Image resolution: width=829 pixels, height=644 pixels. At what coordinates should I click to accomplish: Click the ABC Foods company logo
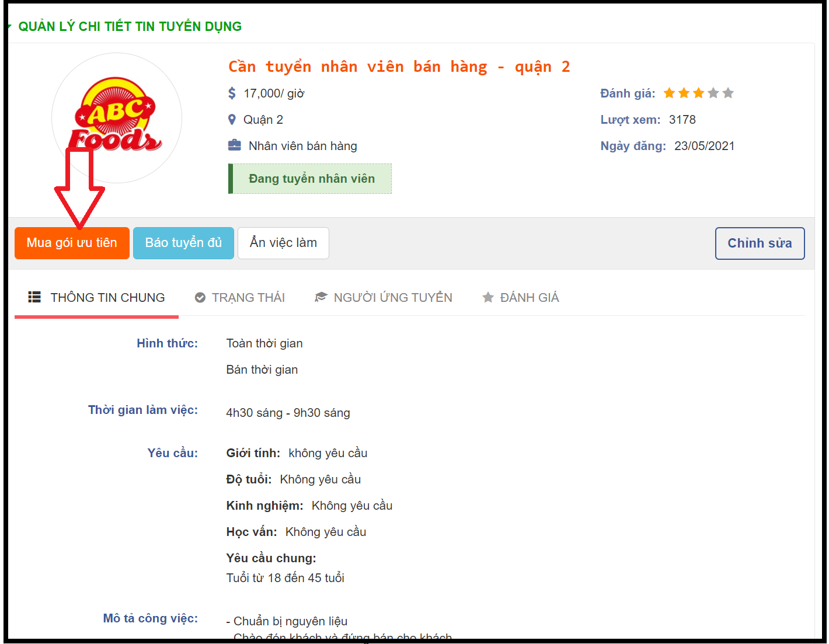pyautogui.click(x=117, y=118)
